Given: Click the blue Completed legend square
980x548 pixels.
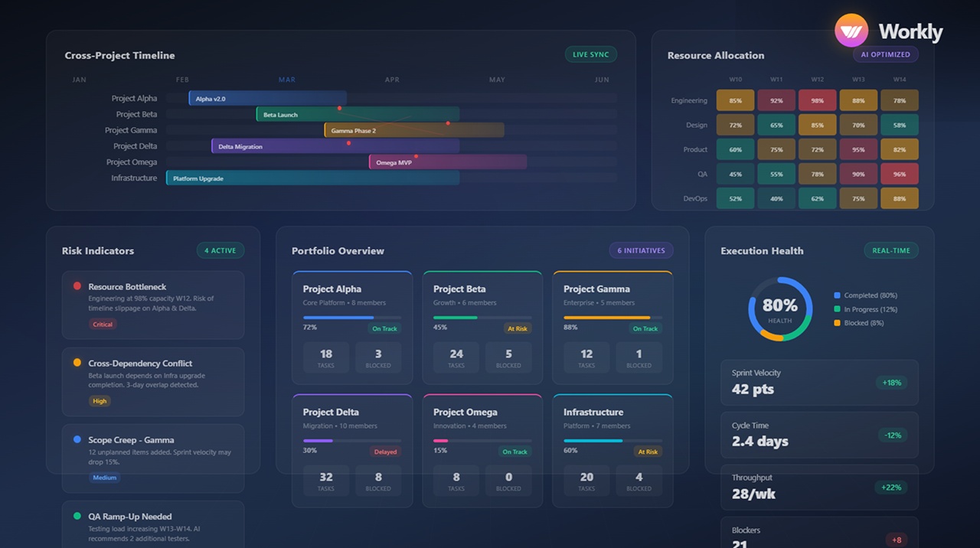Looking at the screenshot, I should [x=838, y=295].
